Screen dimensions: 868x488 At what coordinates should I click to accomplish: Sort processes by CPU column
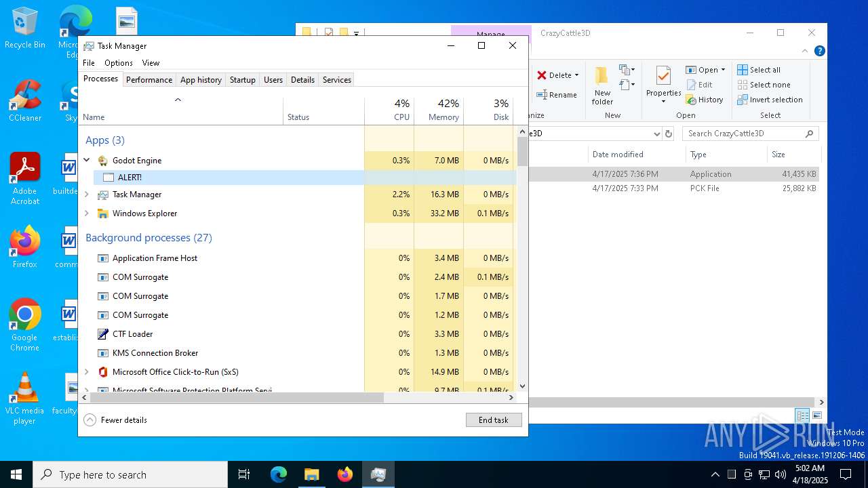(x=389, y=110)
